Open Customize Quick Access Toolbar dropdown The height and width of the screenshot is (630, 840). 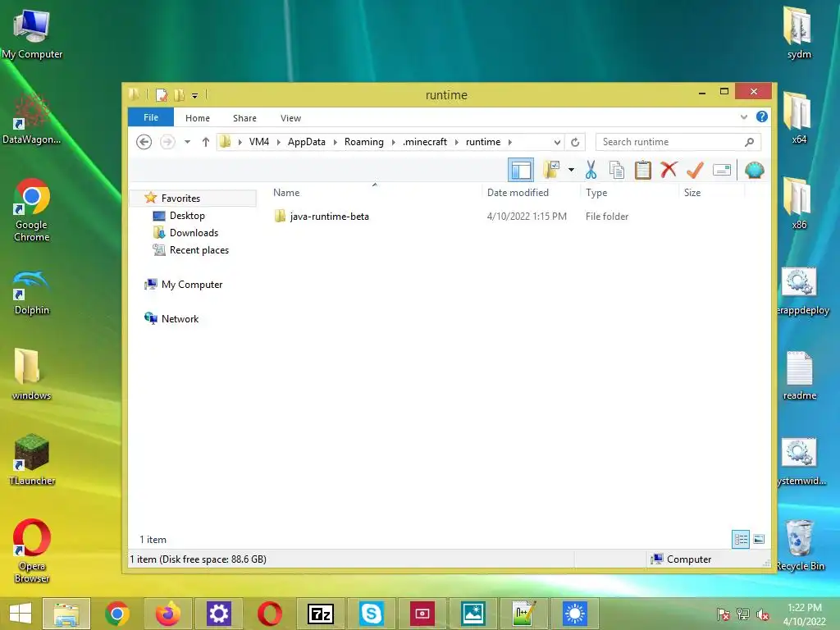(195, 96)
